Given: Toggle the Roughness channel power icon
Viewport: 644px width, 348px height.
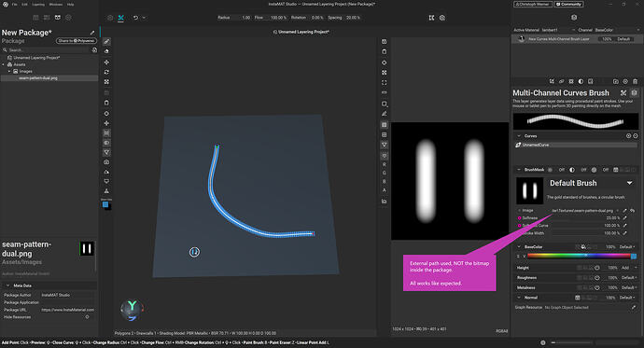Looking at the screenshot, I should pyautogui.click(x=596, y=278).
